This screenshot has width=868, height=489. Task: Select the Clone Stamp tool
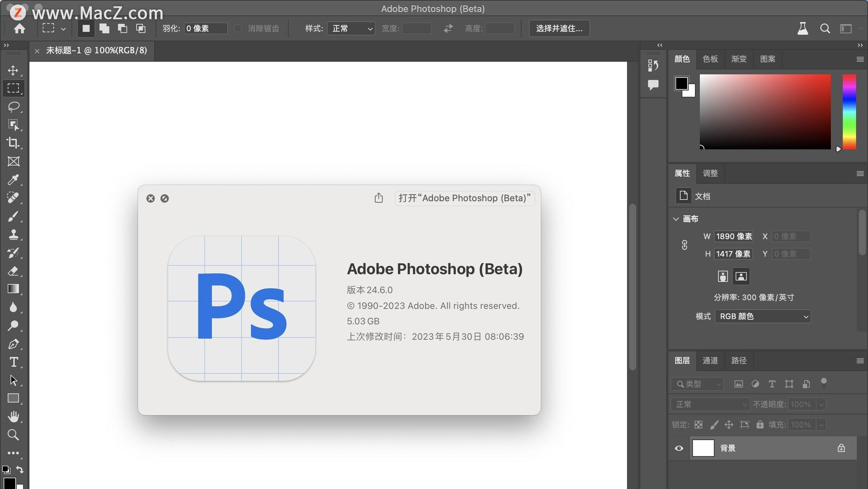point(13,234)
